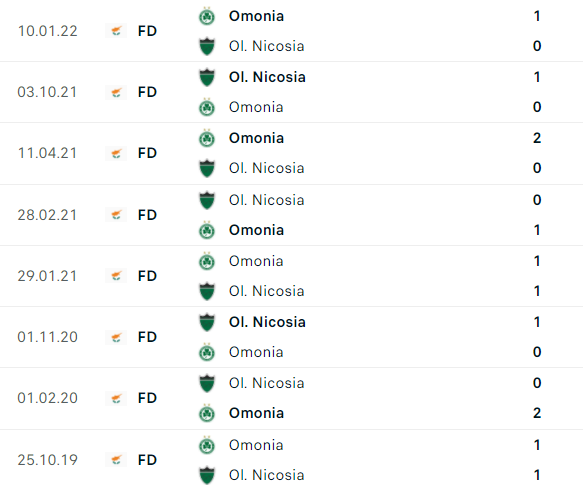The height and width of the screenshot is (489, 583).
Task: Open bold Omonia name in 28.02.21 match
Action: [256, 230]
